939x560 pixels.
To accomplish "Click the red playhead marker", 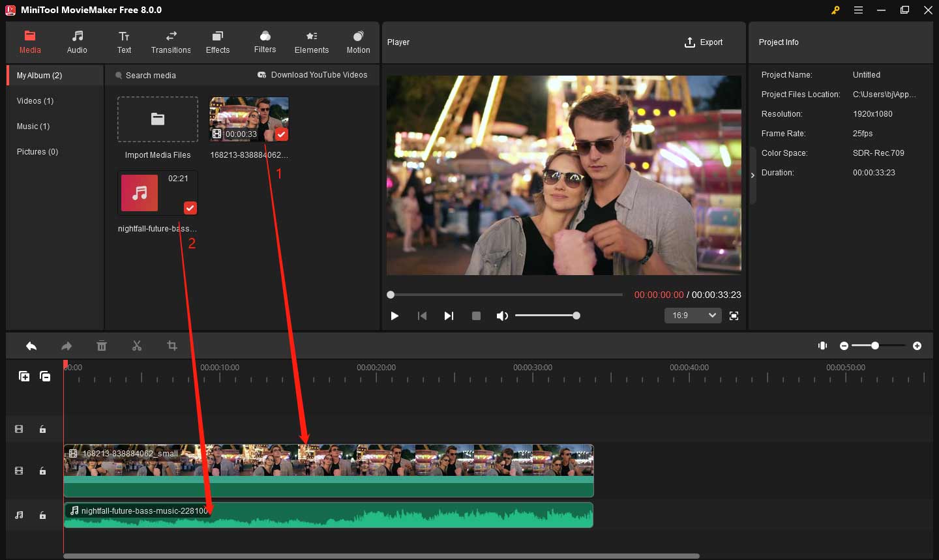I will pos(65,364).
